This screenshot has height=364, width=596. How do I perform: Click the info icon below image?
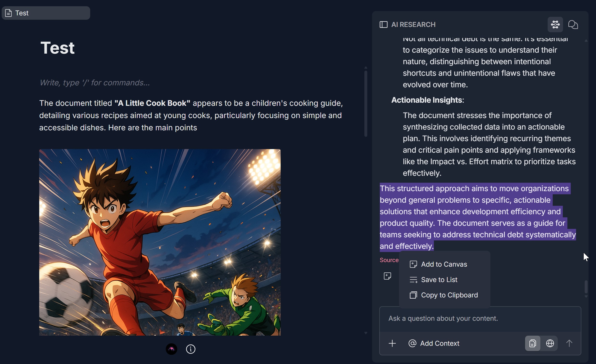click(190, 349)
